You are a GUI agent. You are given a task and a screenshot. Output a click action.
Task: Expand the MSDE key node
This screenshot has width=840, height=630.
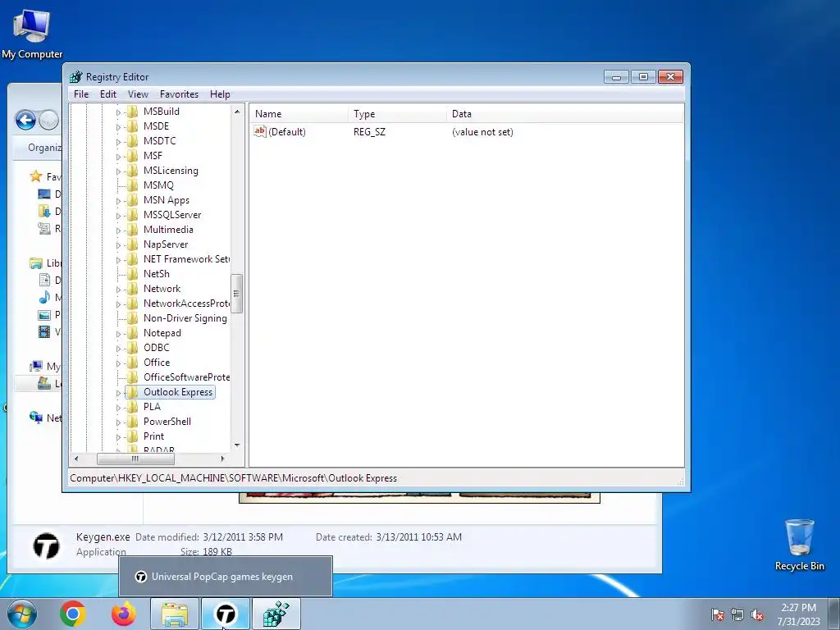tap(118, 127)
